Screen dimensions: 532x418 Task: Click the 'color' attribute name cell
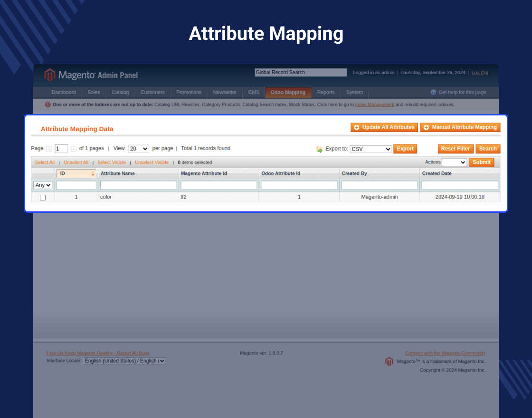(x=138, y=197)
